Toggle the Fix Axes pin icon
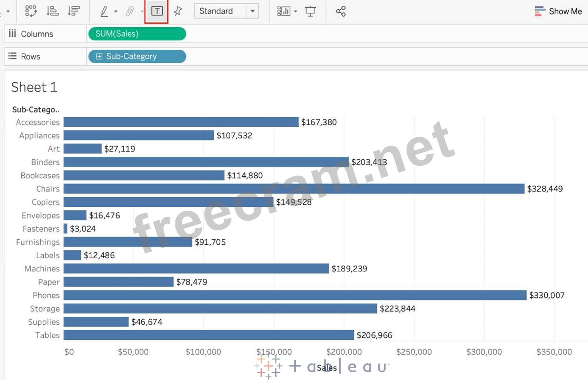Image resolution: width=588 pixels, height=380 pixels. point(178,11)
